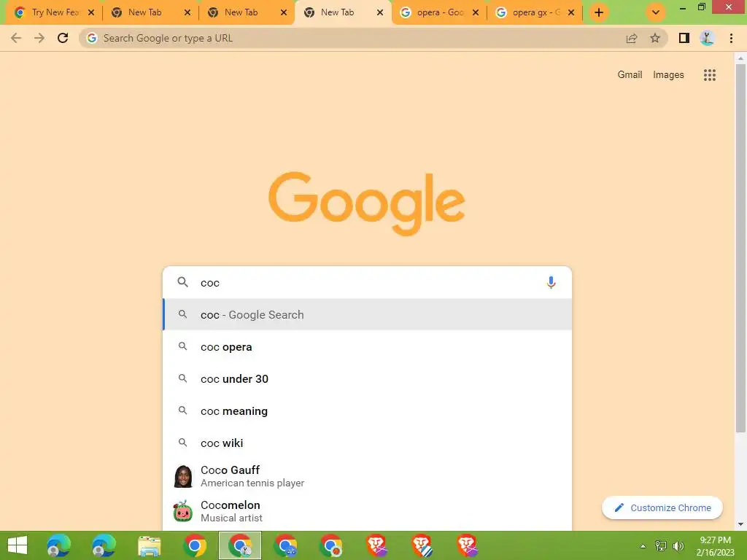Share this page from the address bar
This screenshot has width=747, height=560.
632,38
